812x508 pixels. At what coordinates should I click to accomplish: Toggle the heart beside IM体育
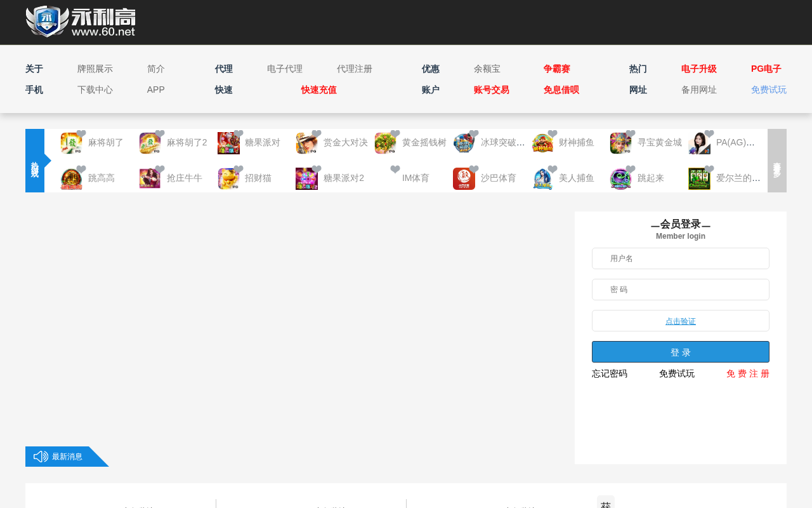(395, 170)
